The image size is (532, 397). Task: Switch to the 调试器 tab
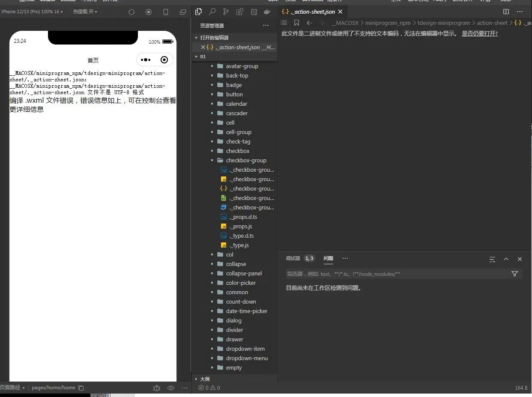(293, 258)
